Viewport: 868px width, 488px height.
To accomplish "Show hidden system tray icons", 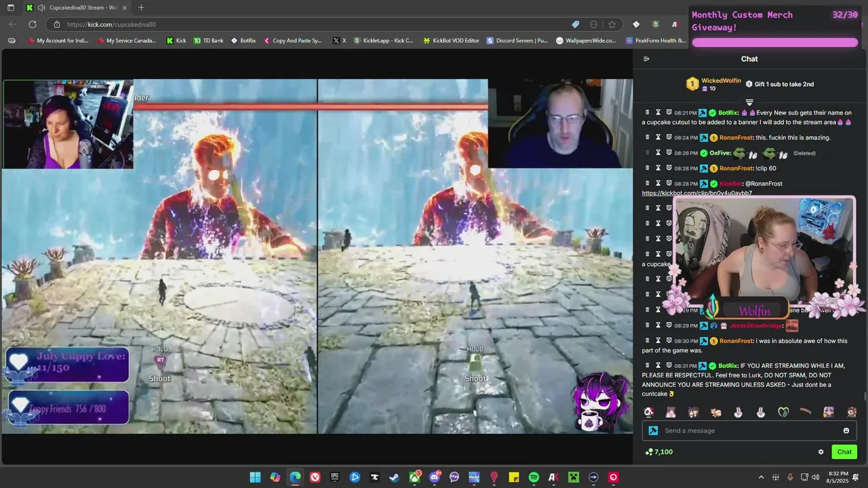I will click(761, 477).
